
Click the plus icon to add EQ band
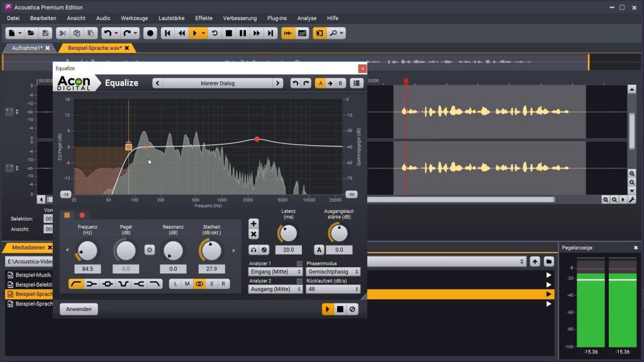tap(252, 223)
